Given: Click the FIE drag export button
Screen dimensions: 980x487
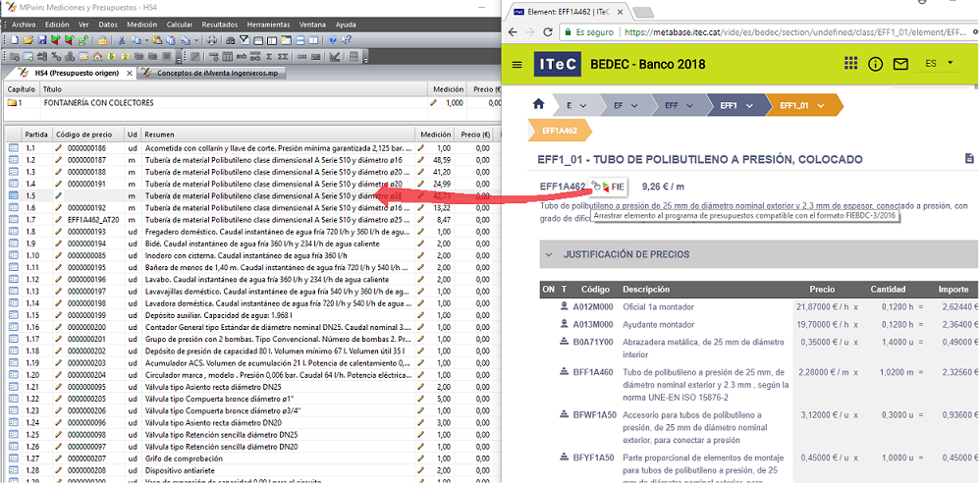Looking at the screenshot, I should point(608,187).
